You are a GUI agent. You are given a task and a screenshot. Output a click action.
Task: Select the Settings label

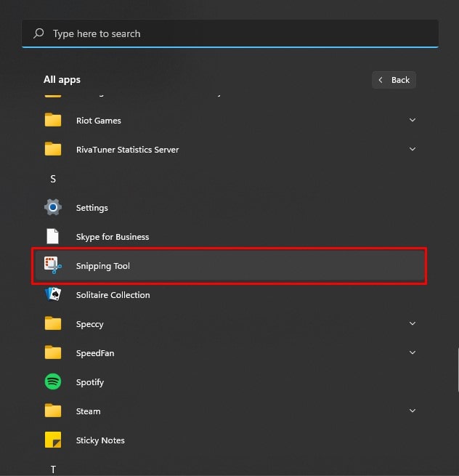tap(92, 208)
